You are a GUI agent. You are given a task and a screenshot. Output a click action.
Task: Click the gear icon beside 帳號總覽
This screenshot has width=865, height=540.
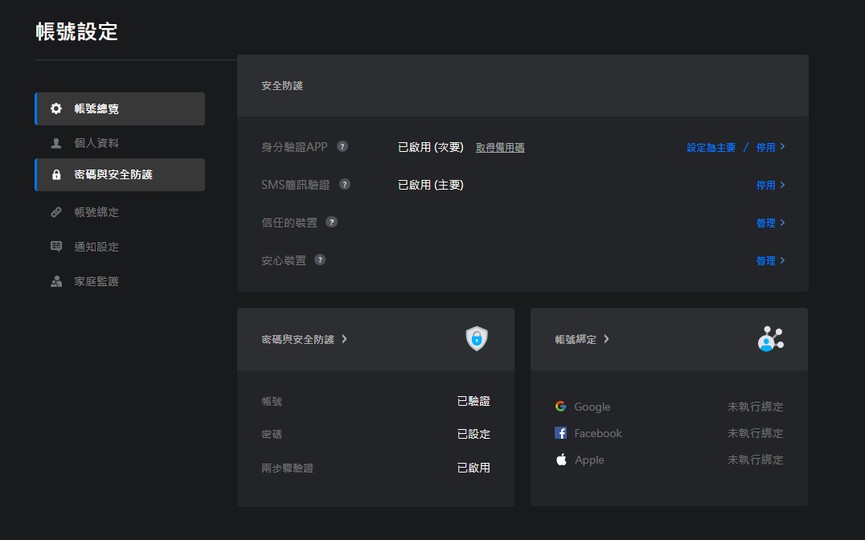point(56,109)
